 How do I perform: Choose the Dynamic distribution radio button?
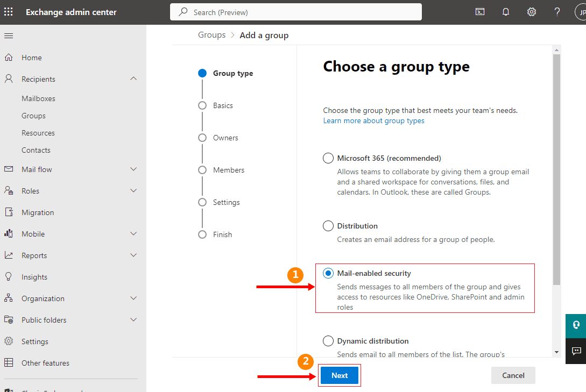328,341
